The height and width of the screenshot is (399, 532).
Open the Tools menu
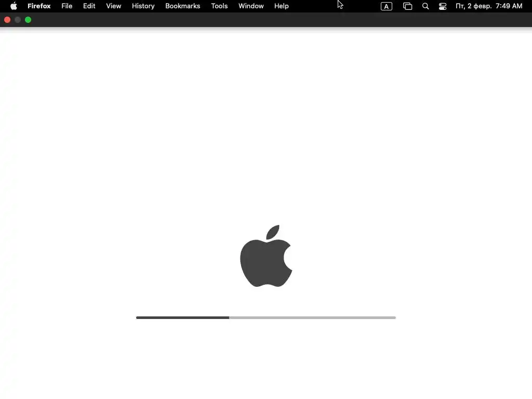(x=219, y=6)
